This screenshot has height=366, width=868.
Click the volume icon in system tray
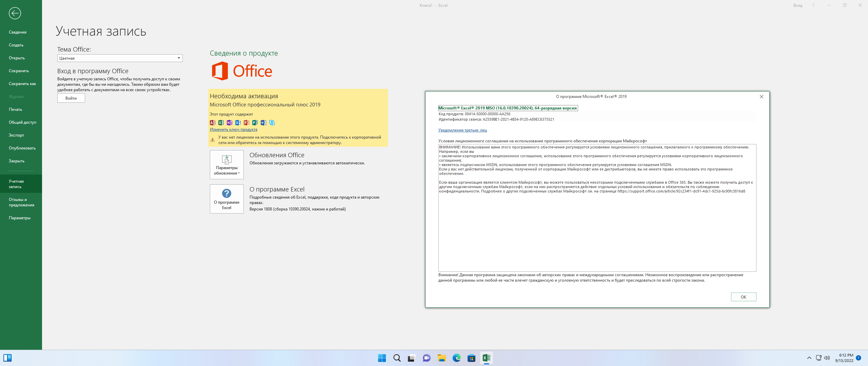point(827,358)
